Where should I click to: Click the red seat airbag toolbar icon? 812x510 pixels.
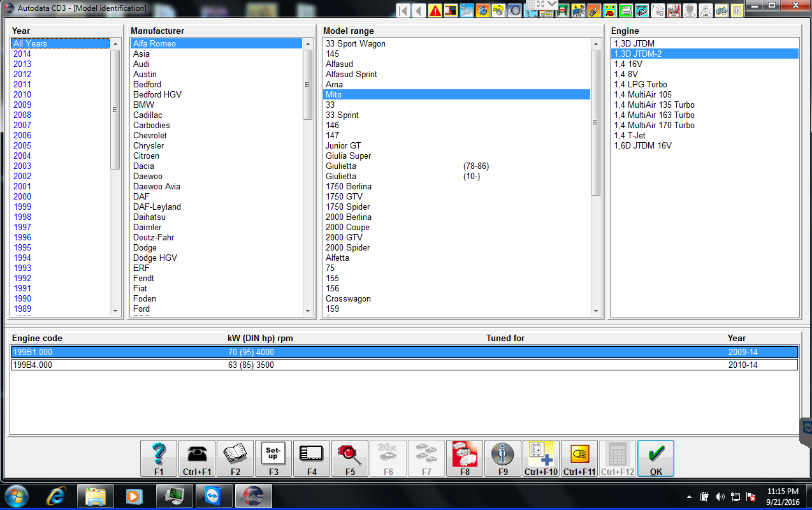coord(674,10)
